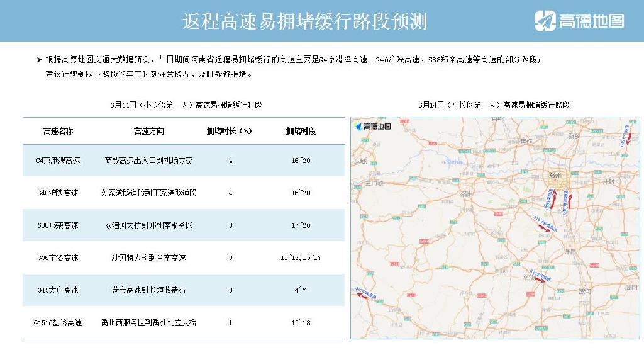The height and width of the screenshot is (362, 644).
Task: Click direction cell 刘家湾隧道段到丁家湾隧道段
Action: tap(148, 193)
